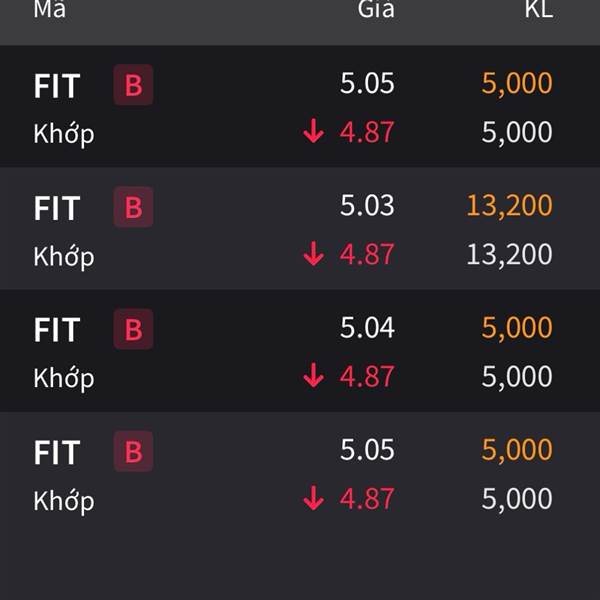Open the FIT order priced at 5.04
Viewport: 600px width, 600px height.
point(300,351)
